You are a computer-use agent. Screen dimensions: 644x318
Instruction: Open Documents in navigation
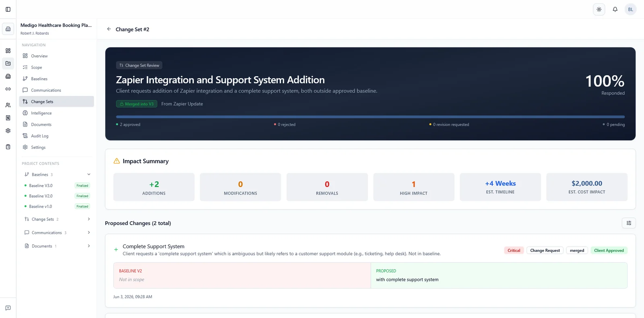pyautogui.click(x=56, y=125)
